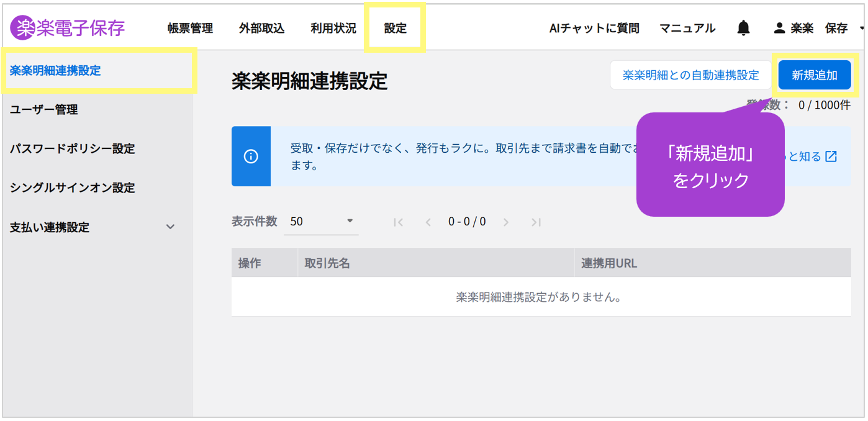Go to last page pagination icon
The height and width of the screenshot is (421, 868).
pos(536,222)
